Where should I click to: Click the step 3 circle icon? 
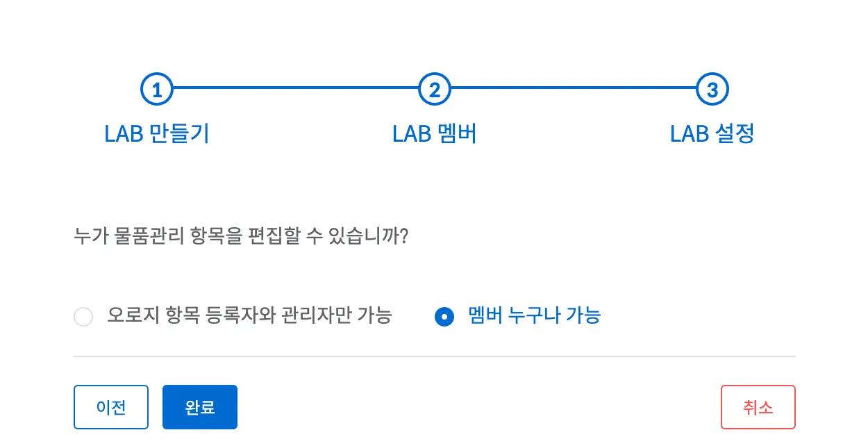click(x=712, y=90)
